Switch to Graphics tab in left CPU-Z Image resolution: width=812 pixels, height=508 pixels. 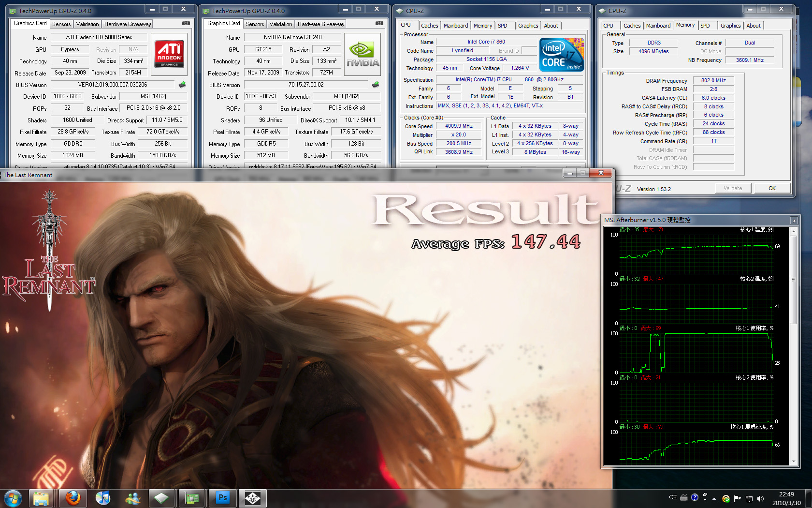pyautogui.click(x=528, y=26)
